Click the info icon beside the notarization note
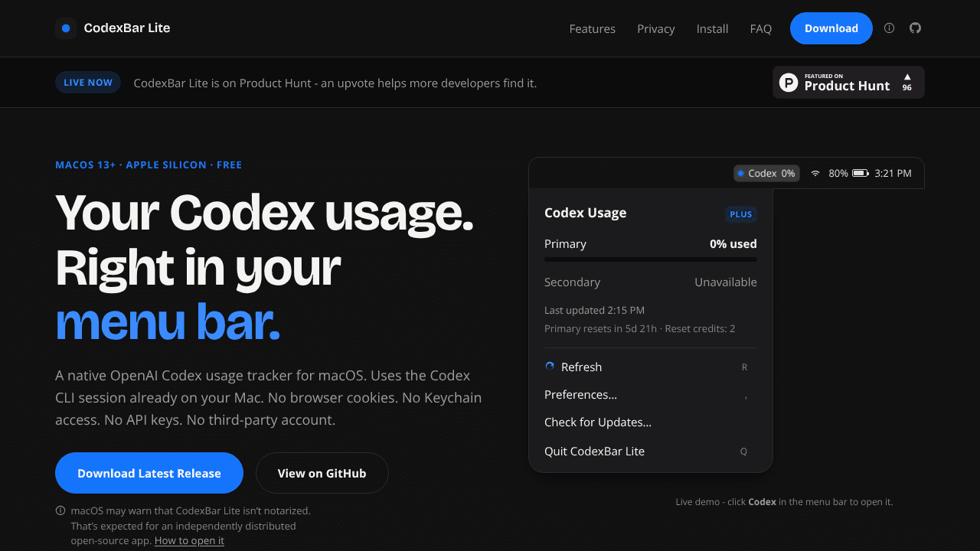980x551 pixels. click(60, 510)
